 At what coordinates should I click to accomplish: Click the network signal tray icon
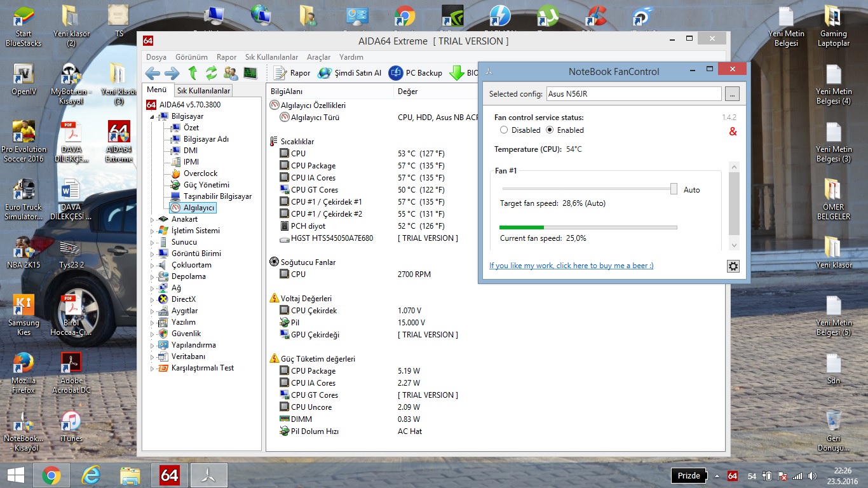pos(797,476)
